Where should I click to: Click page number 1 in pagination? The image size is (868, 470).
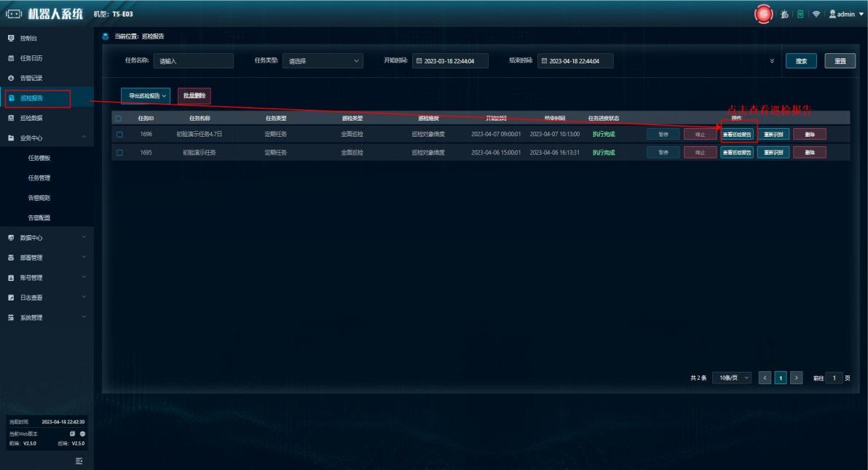pyautogui.click(x=781, y=378)
